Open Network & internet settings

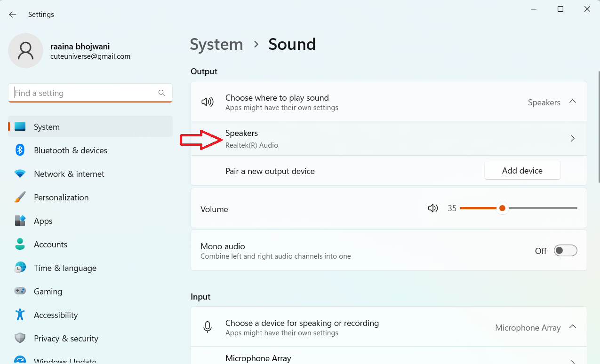click(69, 174)
